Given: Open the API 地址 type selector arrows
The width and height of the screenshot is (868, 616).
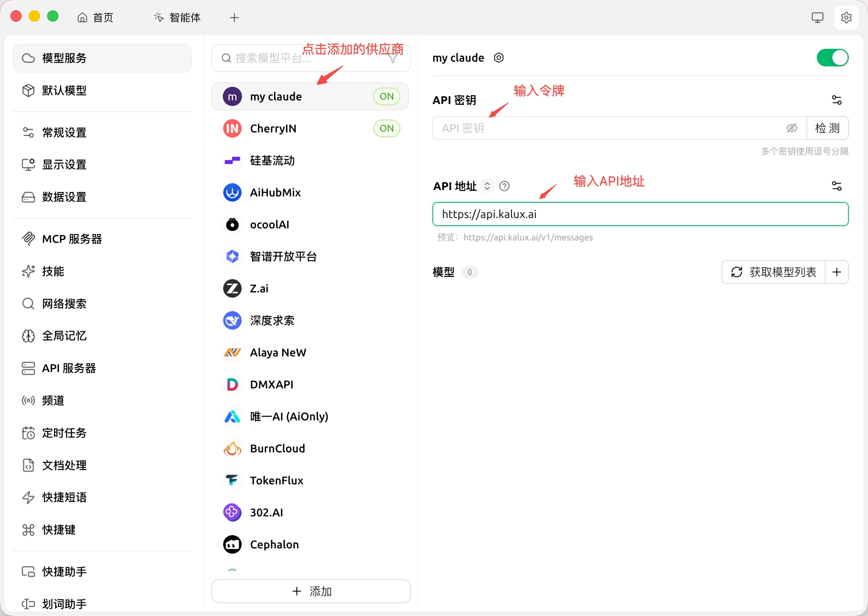Looking at the screenshot, I should [487, 186].
